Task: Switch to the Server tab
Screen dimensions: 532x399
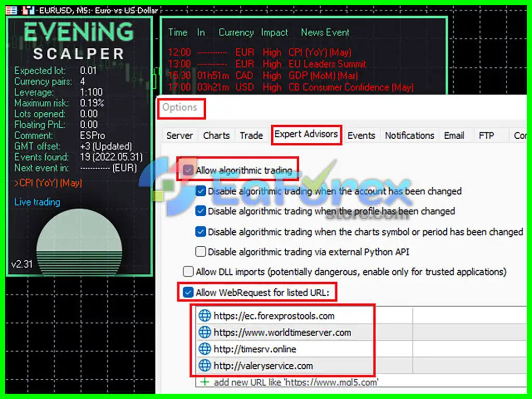Action: 179,136
